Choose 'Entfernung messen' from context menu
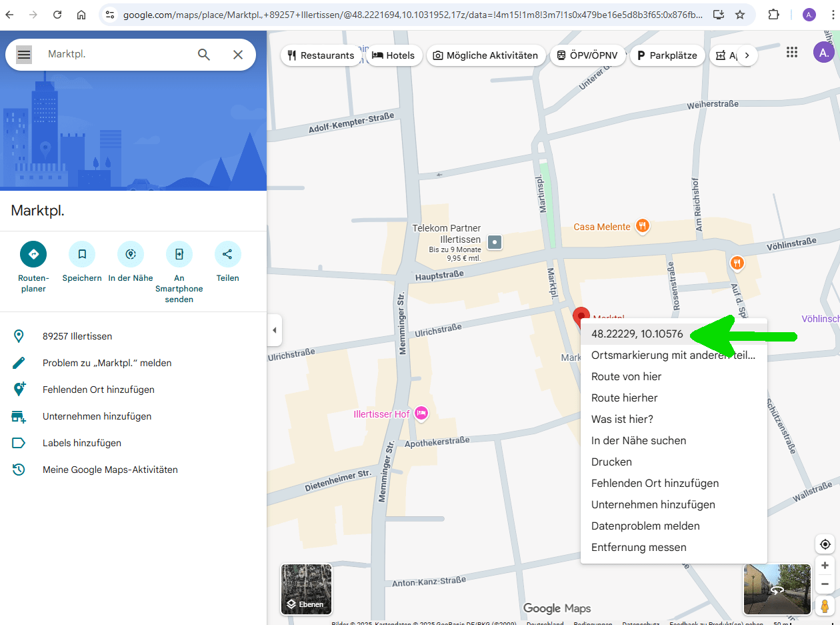 pos(638,547)
